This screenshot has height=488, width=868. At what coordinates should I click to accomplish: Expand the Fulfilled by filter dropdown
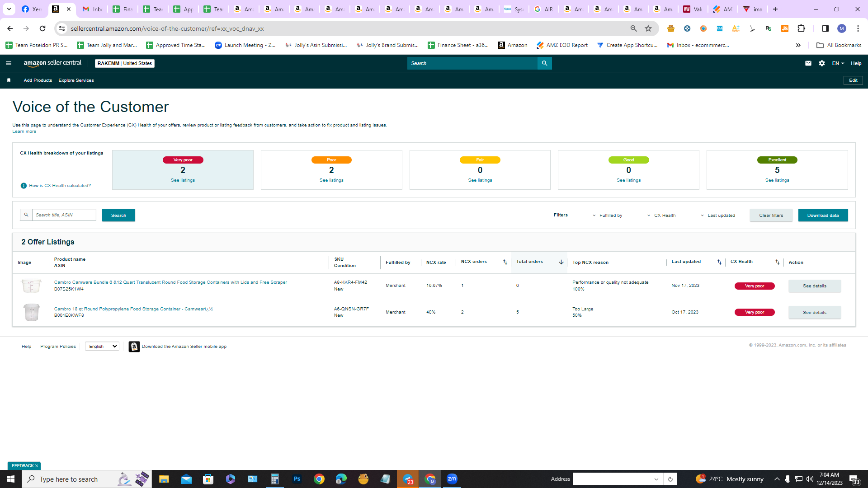[x=607, y=216]
